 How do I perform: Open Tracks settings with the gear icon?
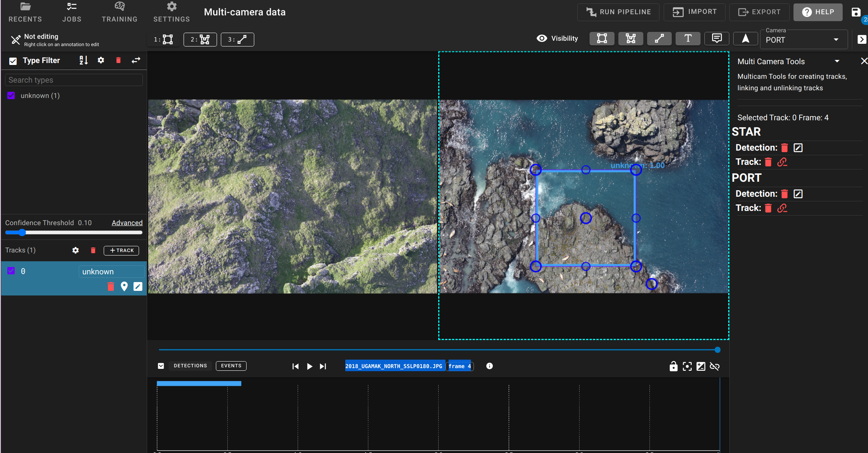pyautogui.click(x=76, y=251)
